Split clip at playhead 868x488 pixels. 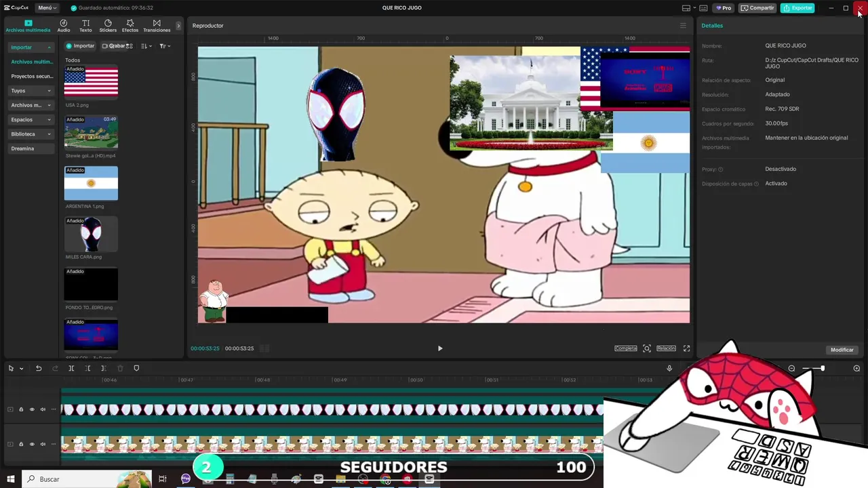pyautogui.click(x=71, y=368)
